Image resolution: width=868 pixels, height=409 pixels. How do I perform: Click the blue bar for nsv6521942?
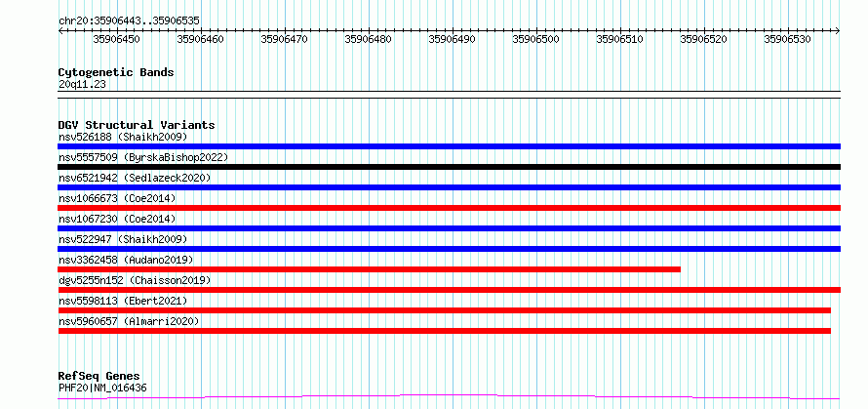pos(449,187)
